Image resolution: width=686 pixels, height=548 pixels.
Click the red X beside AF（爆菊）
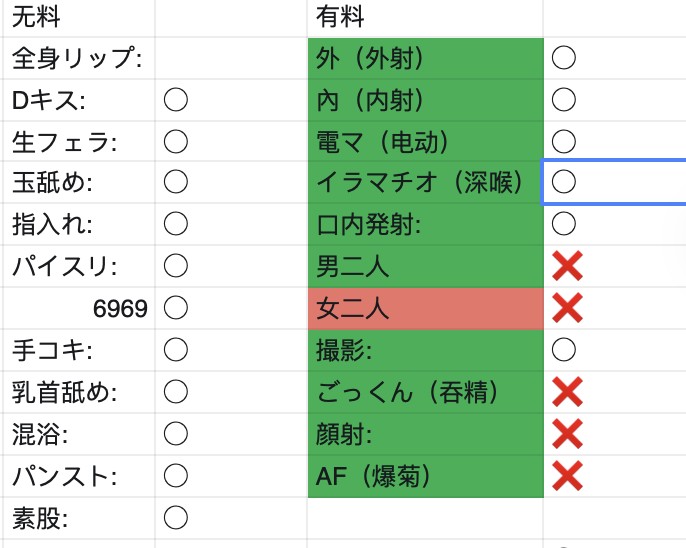click(567, 476)
